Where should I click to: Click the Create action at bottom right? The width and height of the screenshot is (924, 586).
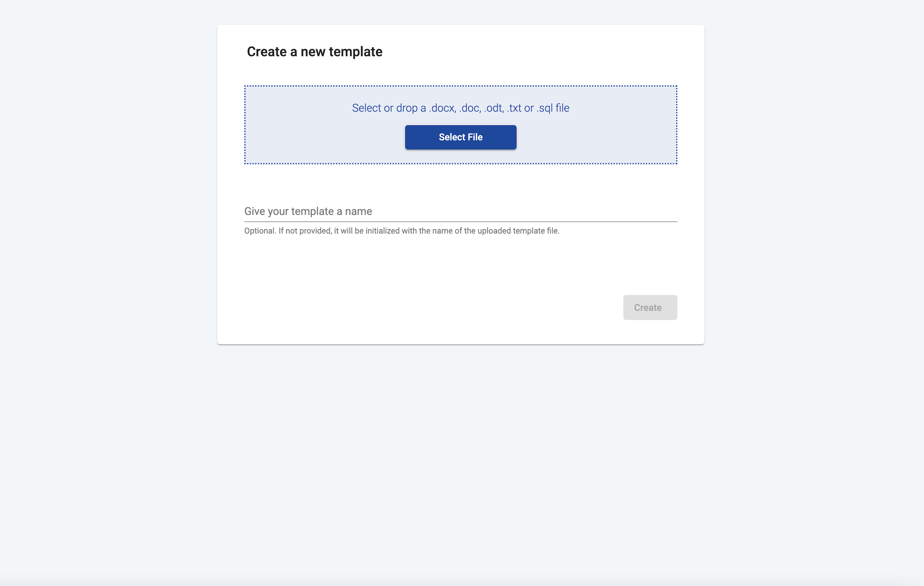click(650, 307)
